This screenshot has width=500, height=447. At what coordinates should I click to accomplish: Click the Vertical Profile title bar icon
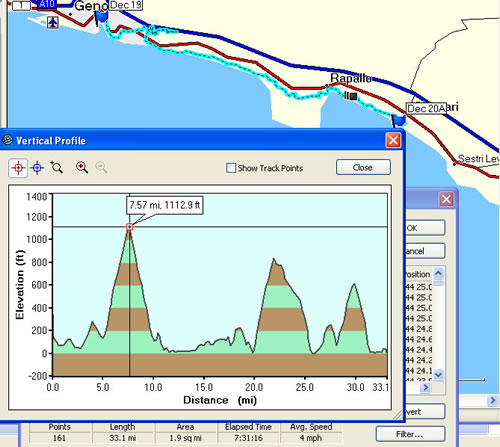click(7, 140)
